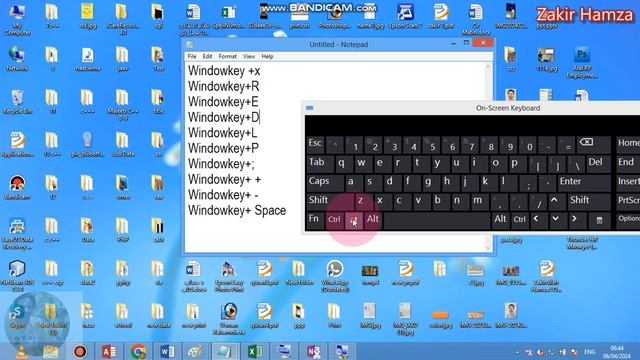This screenshot has height=360, width=640.
Task: Click the Del key on On-Screen Keyboard
Action: [598, 163]
